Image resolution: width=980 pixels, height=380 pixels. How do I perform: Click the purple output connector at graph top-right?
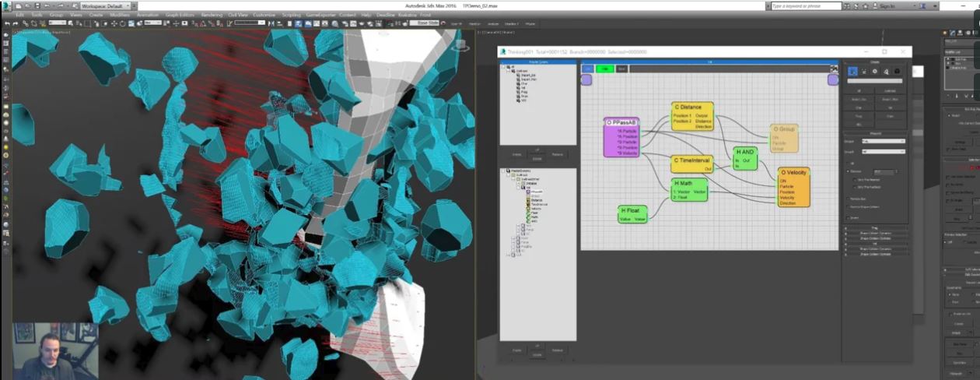pos(833,79)
